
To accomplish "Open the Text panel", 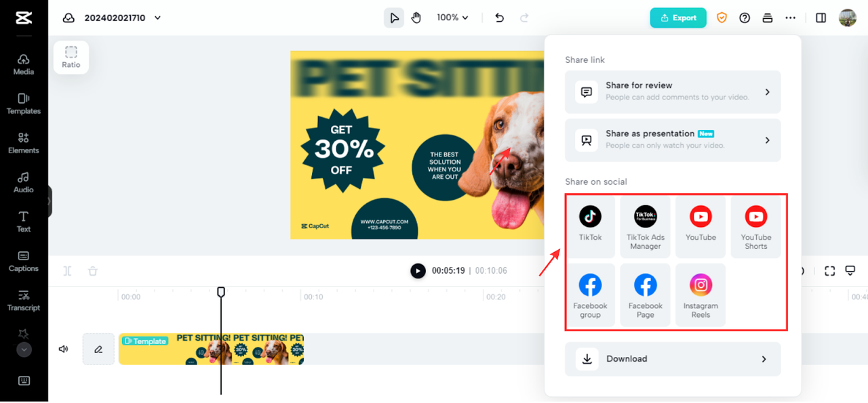I will 24,221.
